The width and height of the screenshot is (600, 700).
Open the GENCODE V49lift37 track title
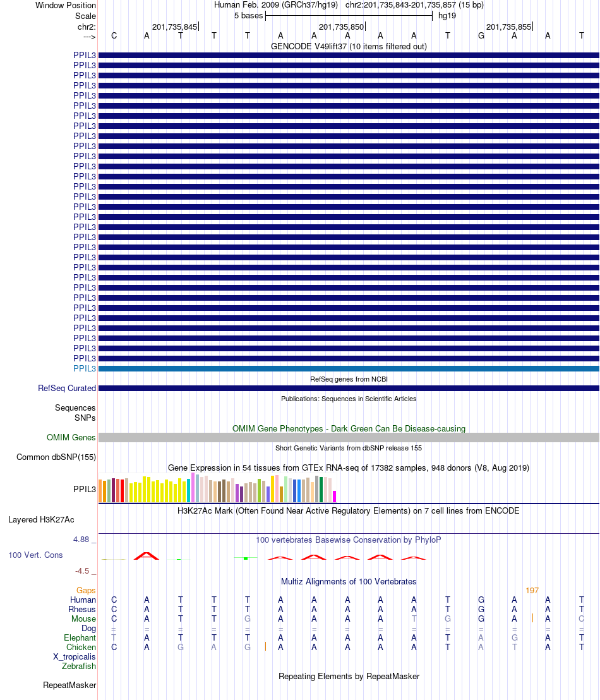tap(349, 46)
